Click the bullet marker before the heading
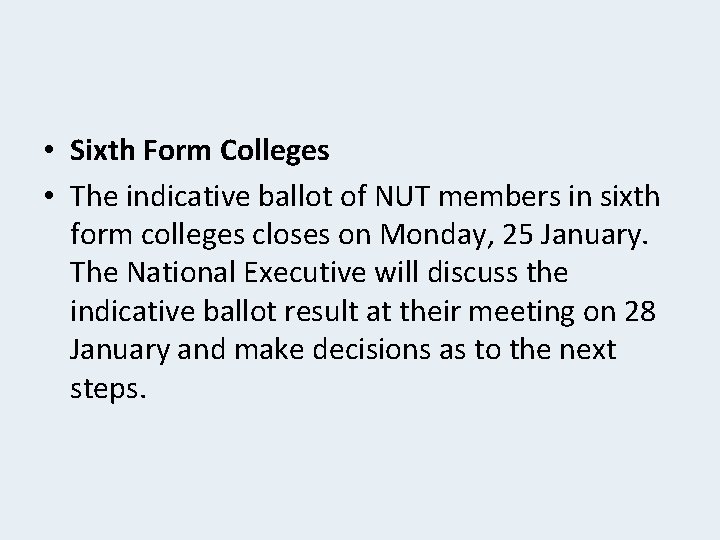This screenshot has width=720, height=540. 49,152
